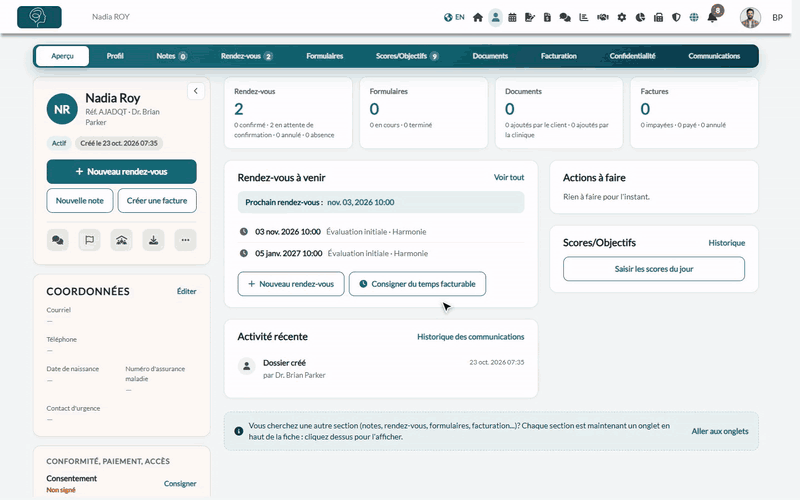The width and height of the screenshot is (800, 500).
Task: Click Éditer link in Coordonnées
Action: (x=186, y=291)
